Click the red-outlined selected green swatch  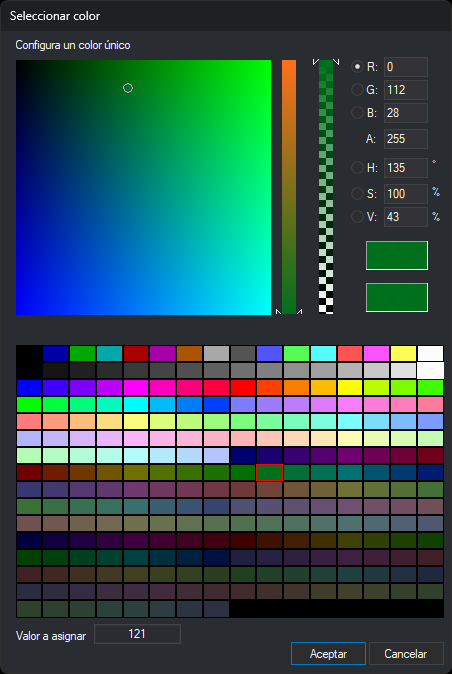pyautogui.click(x=269, y=472)
